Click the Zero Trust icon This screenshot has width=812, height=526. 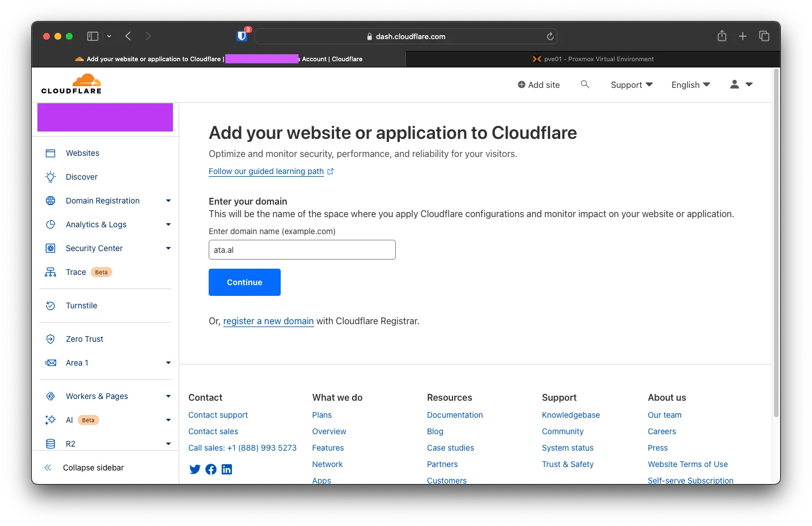pyautogui.click(x=50, y=339)
